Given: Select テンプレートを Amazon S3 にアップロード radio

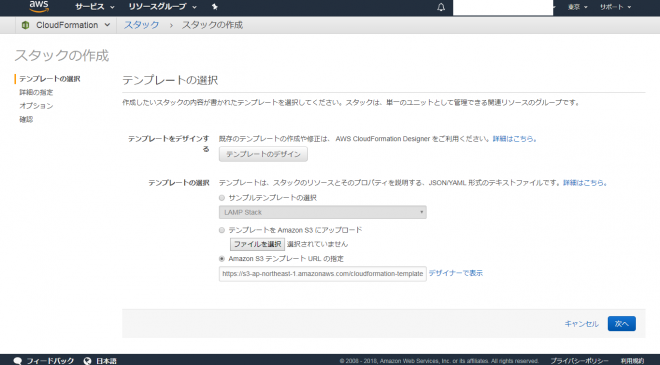Looking at the screenshot, I should point(222,230).
